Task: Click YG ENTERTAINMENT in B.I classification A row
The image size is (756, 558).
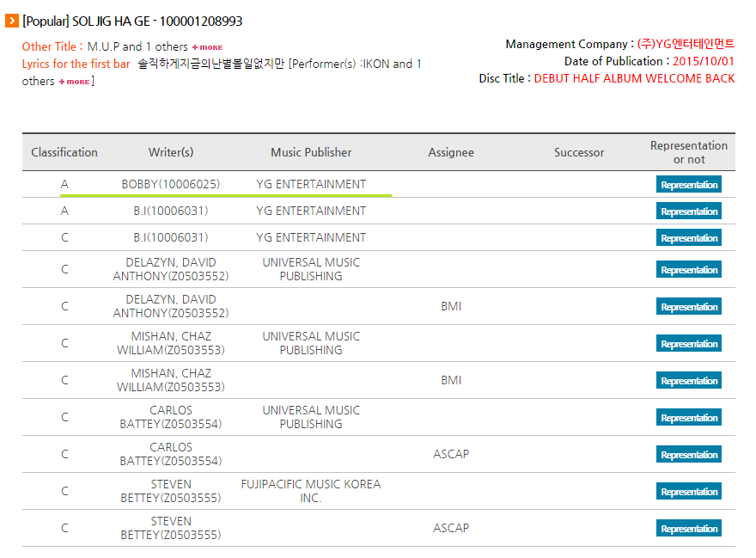Action: coord(311,211)
